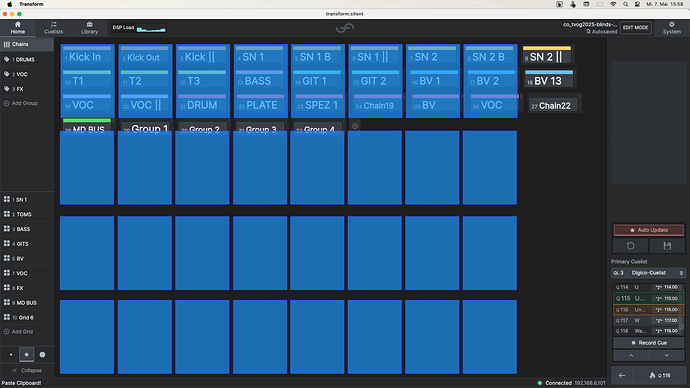Toggle the Auto Update button
The height and width of the screenshot is (388, 690).
(x=649, y=230)
